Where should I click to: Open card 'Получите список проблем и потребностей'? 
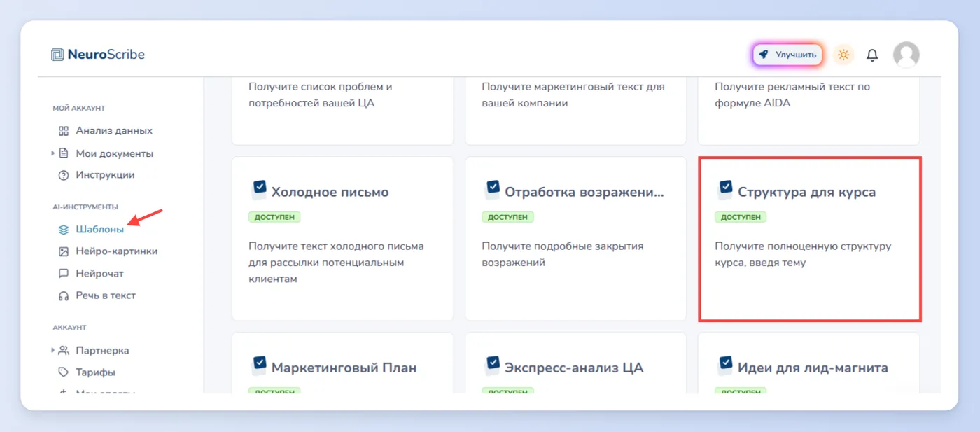click(x=342, y=111)
